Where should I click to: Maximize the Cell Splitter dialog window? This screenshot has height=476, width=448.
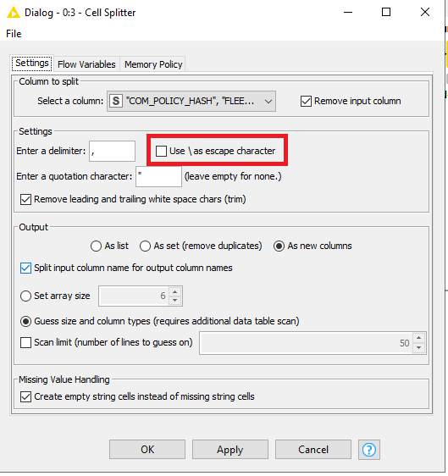pos(386,12)
